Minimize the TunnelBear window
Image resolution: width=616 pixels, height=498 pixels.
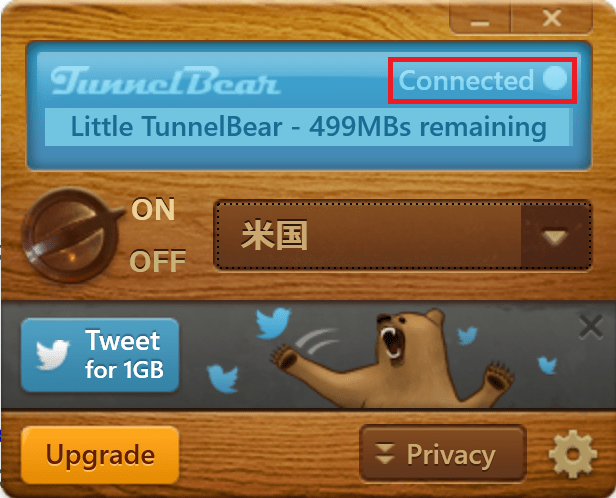(x=480, y=18)
